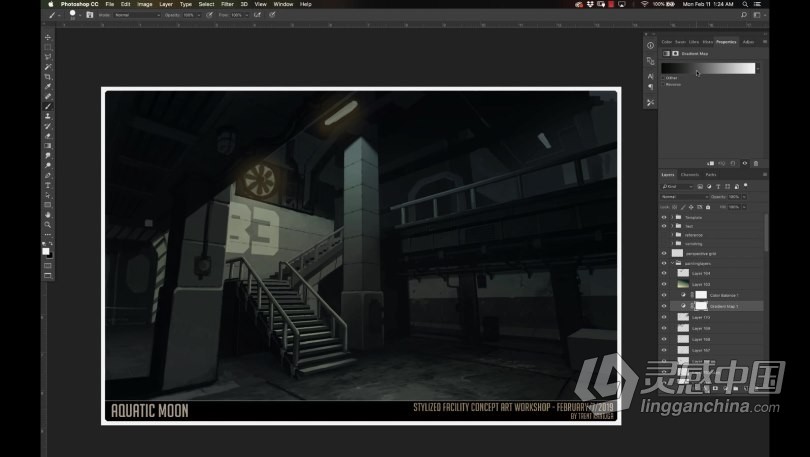Select the Gradient Map 1 layer mask thumbnail
810x457 pixels.
tap(701, 306)
